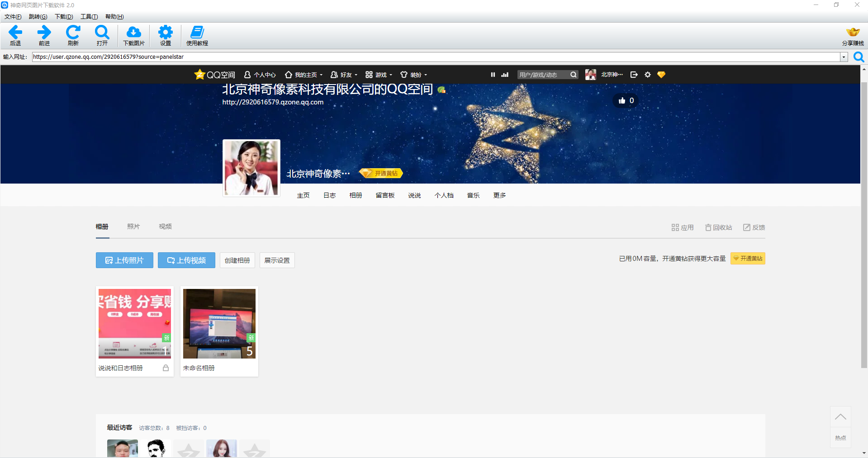868x458 pixels.
Task: Switch to 视频 sub-tab
Action: click(x=165, y=227)
